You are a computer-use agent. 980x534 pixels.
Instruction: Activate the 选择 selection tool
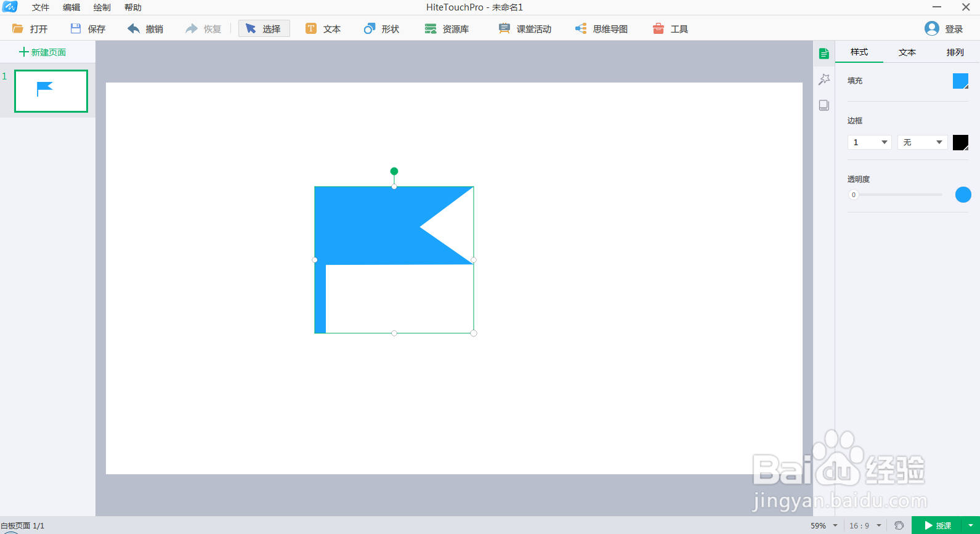point(264,29)
